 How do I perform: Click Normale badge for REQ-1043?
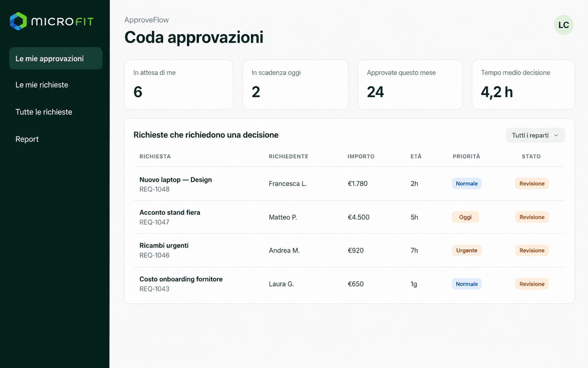tap(466, 284)
